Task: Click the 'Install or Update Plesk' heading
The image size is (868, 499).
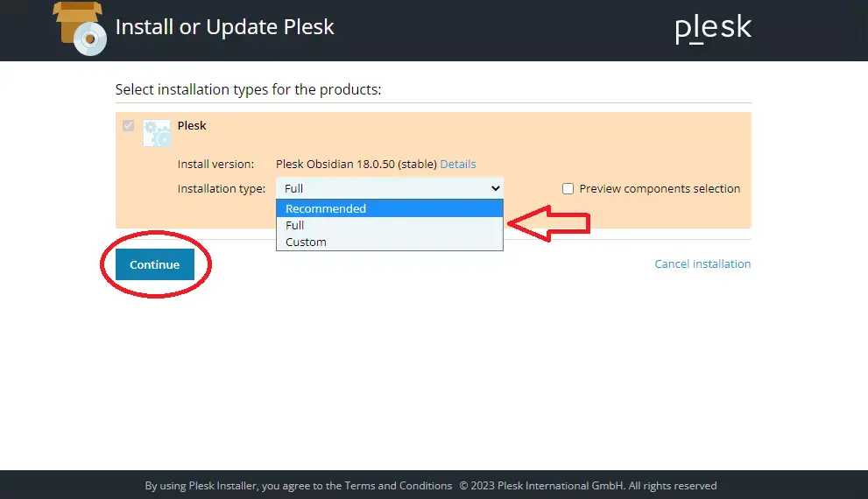Action: click(x=225, y=27)
